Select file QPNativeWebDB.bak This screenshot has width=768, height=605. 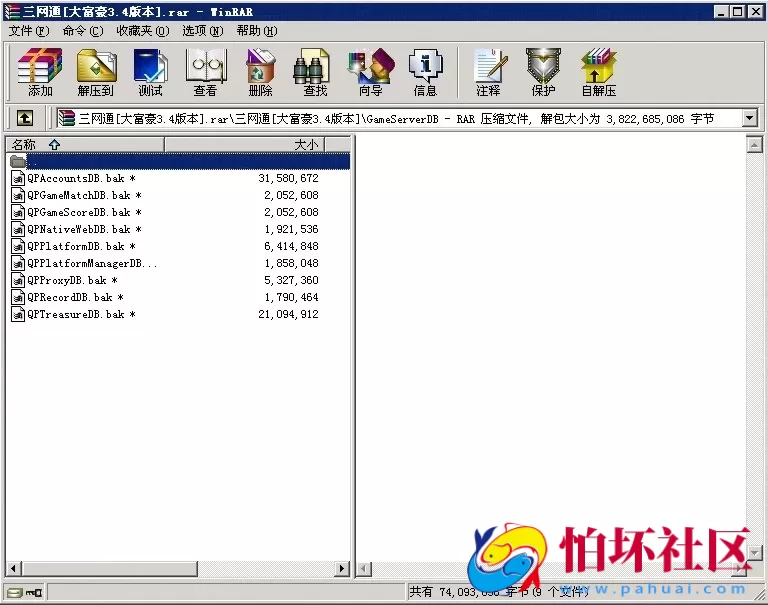pyautogui.click(x=84, y=229)
